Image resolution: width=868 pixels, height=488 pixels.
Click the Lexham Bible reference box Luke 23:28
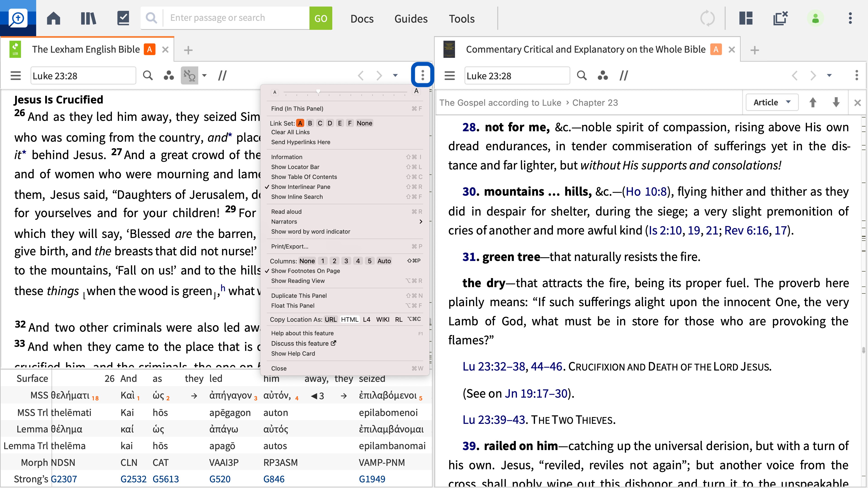pos(83,76)
